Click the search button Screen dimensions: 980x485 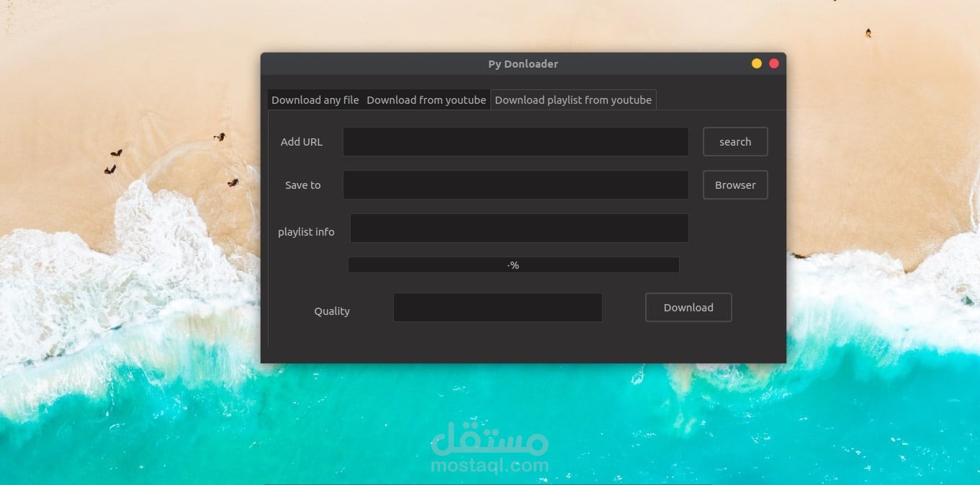pos(735,142)
